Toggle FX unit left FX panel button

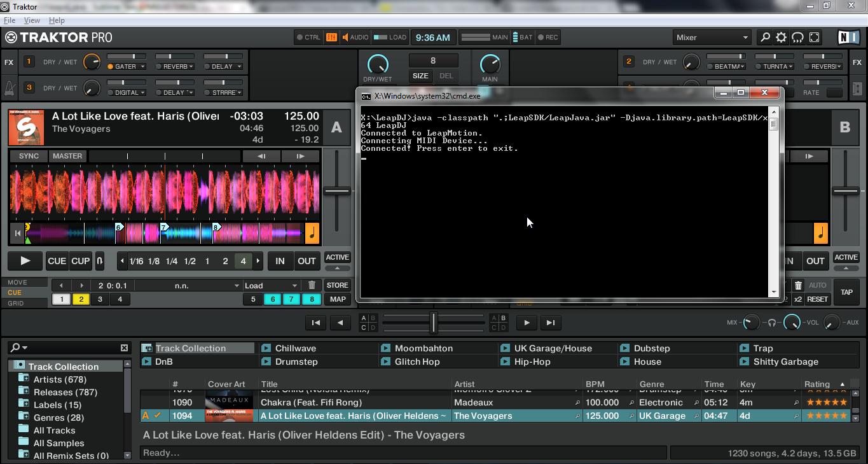click(9, 62)
